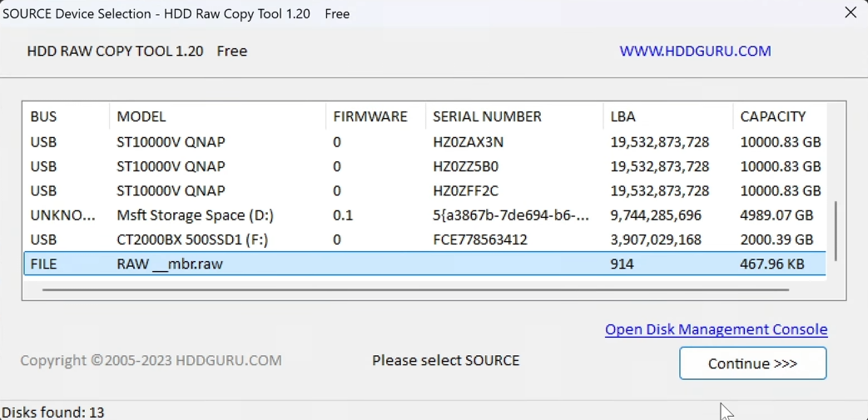The width and height of the screenshot is (868, 420).
Task: Click the LBA value 3,907,029,168
Action: tap(656, 240)
